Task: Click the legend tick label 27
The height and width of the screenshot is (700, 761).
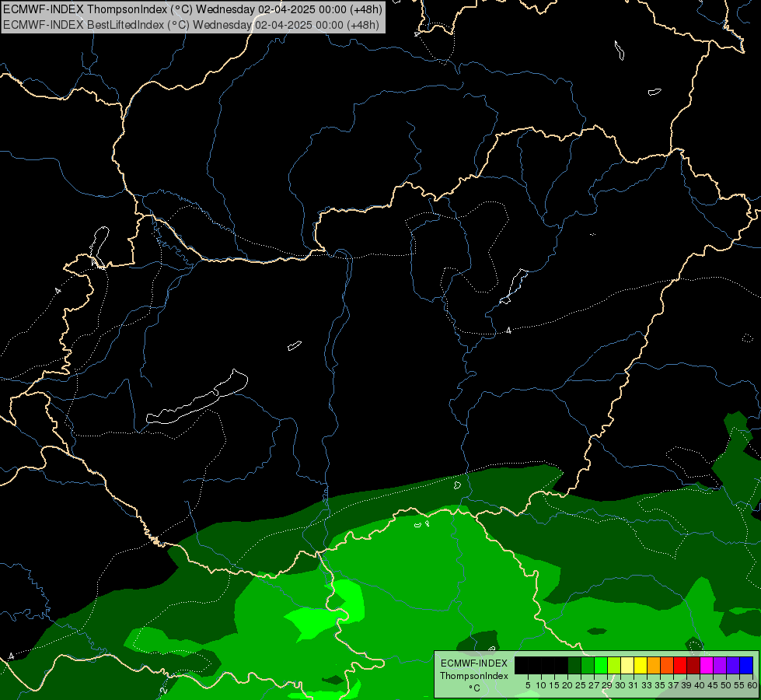Action: [594, 685]
